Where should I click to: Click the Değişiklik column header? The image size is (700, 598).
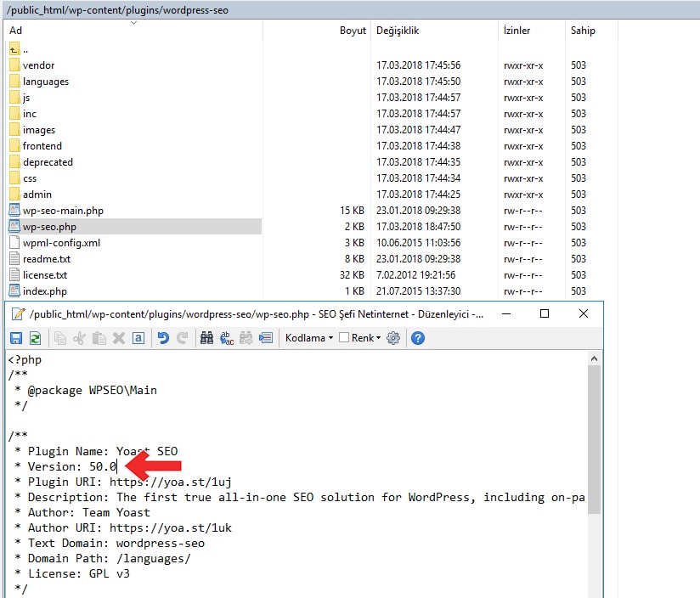[398, 31]
